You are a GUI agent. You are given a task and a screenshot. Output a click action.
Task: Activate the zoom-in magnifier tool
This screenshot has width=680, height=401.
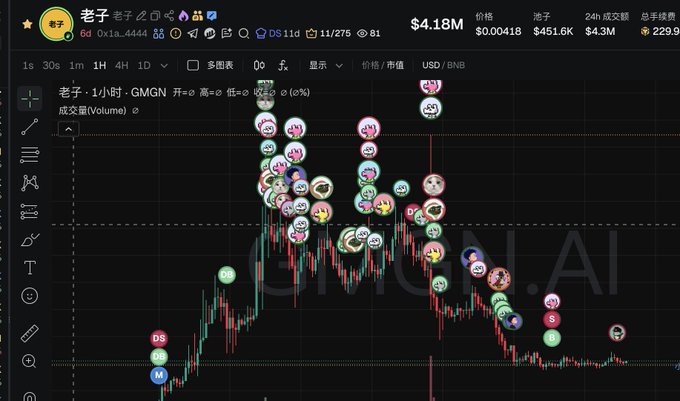point(29,361)
